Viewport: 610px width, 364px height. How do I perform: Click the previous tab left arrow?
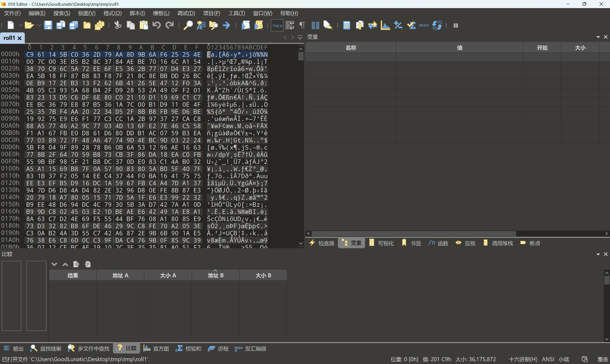tap(285, 37)
